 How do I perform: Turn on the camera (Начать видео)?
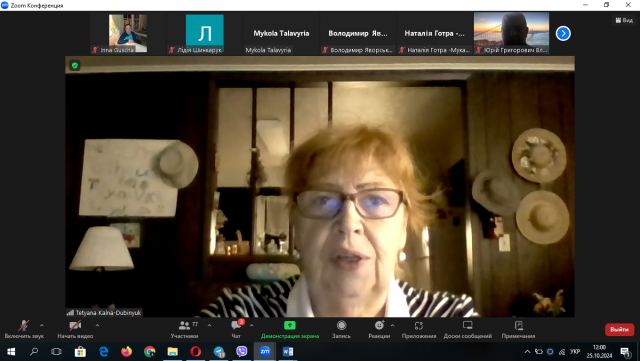click(75, 330)
